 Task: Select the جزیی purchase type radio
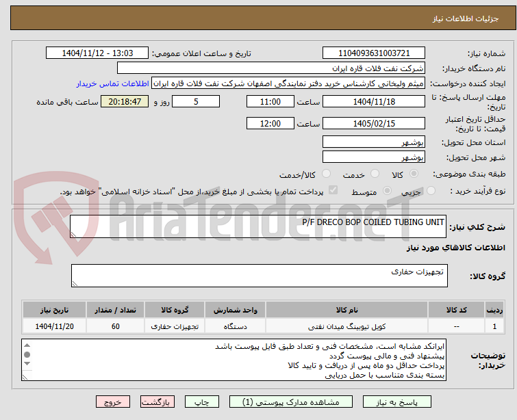coord(431,191)
